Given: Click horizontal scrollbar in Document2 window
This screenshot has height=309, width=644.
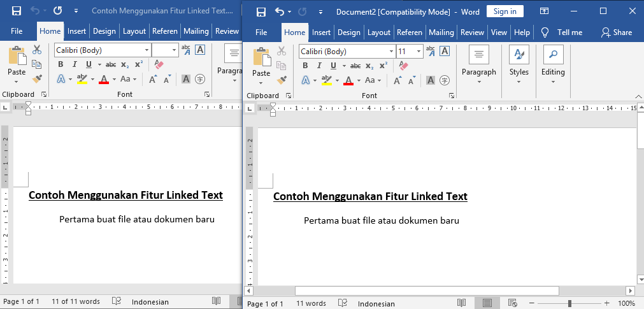Looking at the screenshot, I should tap(427, 291).
